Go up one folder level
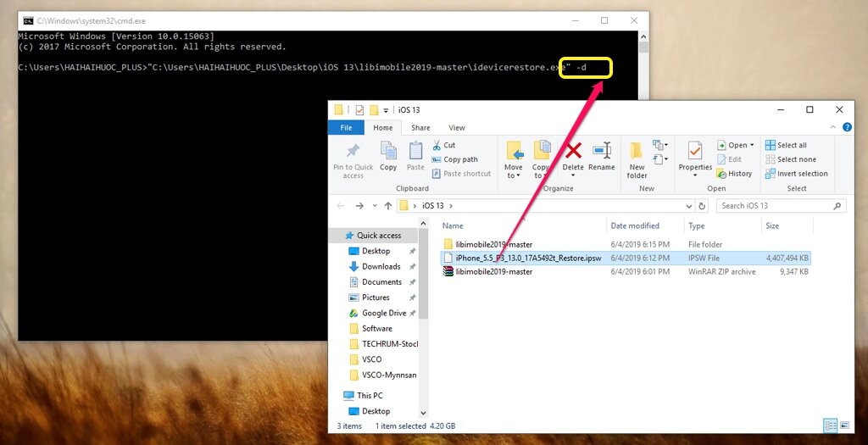Screen dimensions: 868x445 [388, 206]
